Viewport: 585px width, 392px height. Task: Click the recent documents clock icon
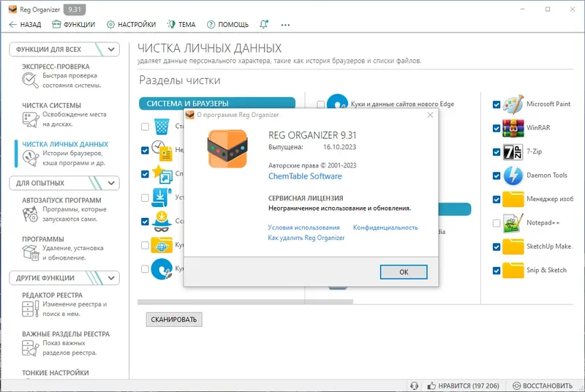coord(162,151)
